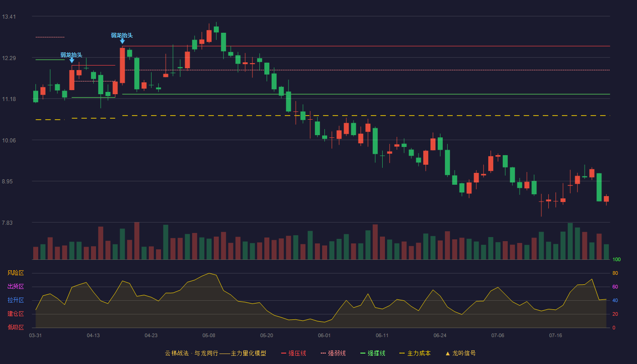637x364 pixels.
Task: Select the 04-13 date on the time axis
Action: pos(93,335)
